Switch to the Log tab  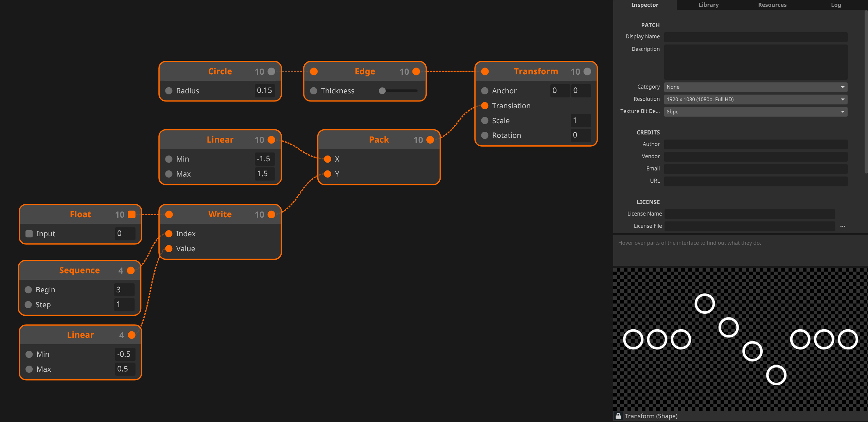click(836, 5)
